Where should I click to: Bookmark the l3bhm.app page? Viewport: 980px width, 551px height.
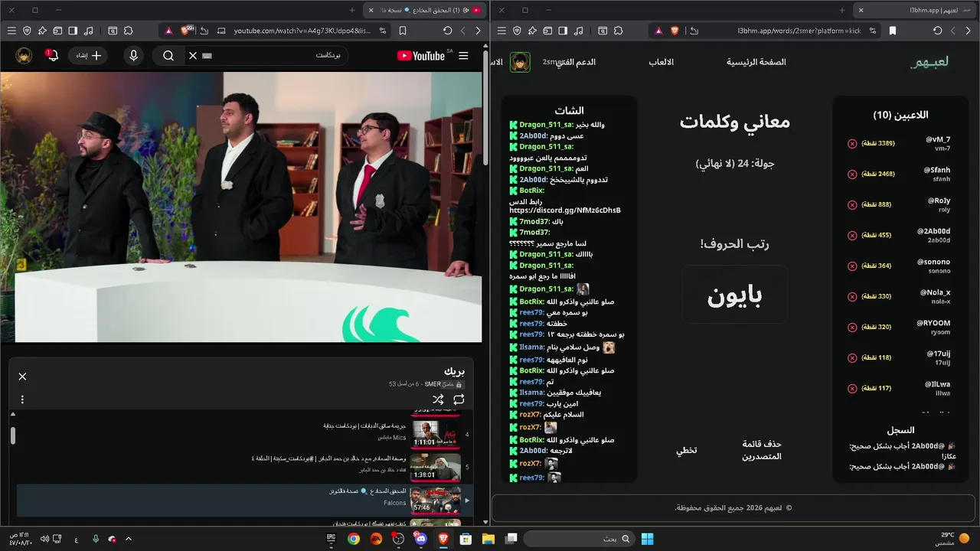[x=893, y=31]
